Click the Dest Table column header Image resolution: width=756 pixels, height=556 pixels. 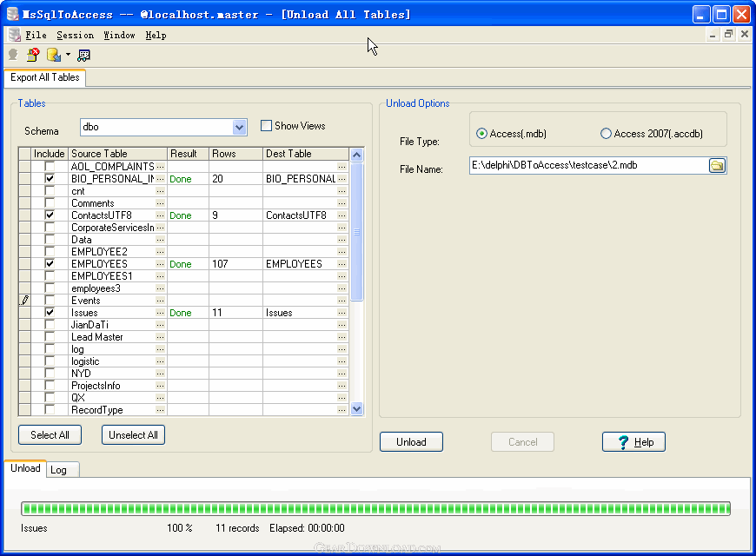306,154
